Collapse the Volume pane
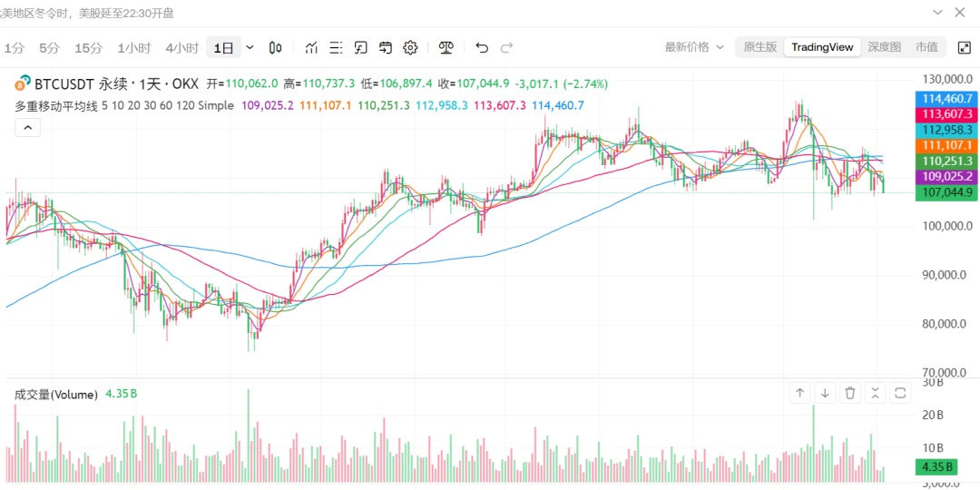The image size is (980, 490). 875,393
